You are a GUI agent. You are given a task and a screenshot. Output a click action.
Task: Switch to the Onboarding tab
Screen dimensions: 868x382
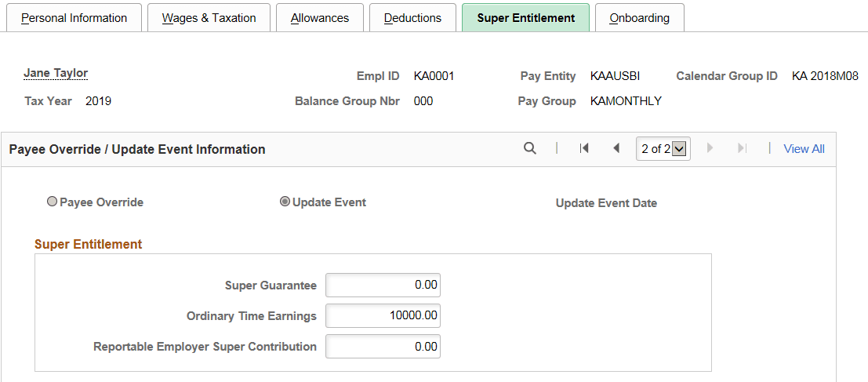(639, 18)
